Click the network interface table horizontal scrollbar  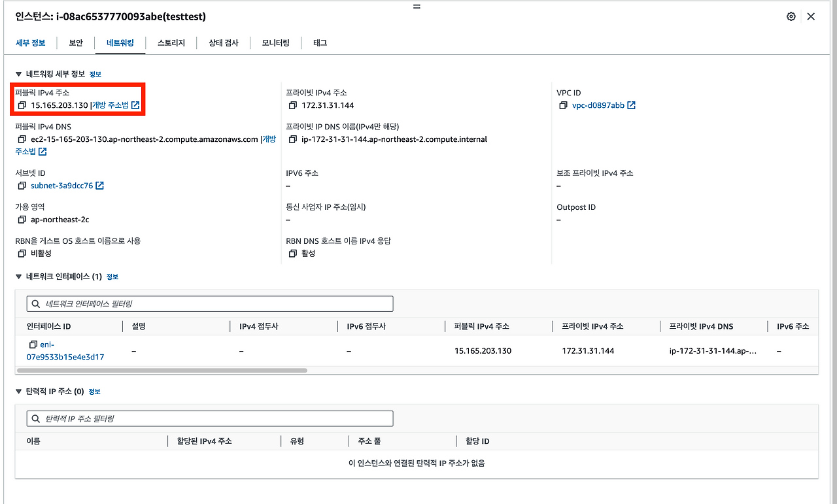[x=162, y=370]
